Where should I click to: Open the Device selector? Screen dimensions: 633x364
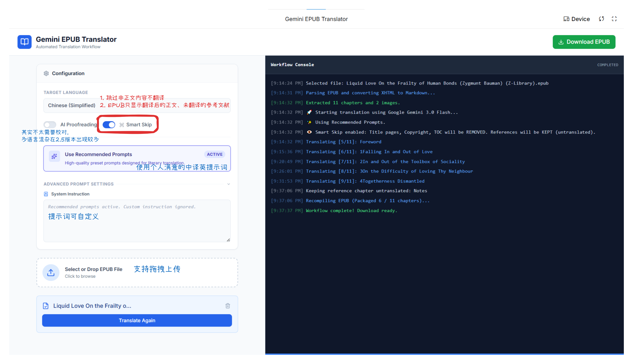tap(576, 19)
